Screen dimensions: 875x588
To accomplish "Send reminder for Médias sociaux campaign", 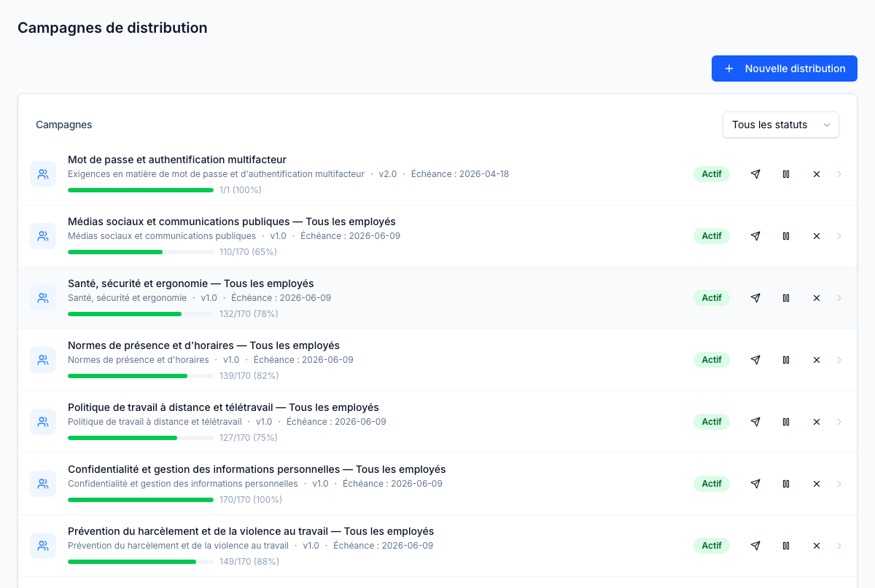I will (755, 236).
